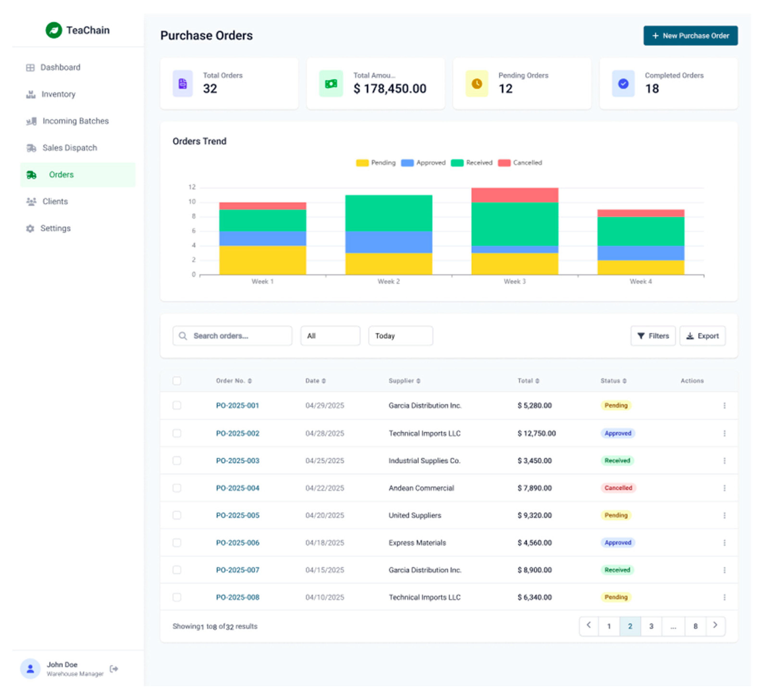The image size is (763, 700).
Task: Go to next page with the right chevron
Action: point(715,625)
